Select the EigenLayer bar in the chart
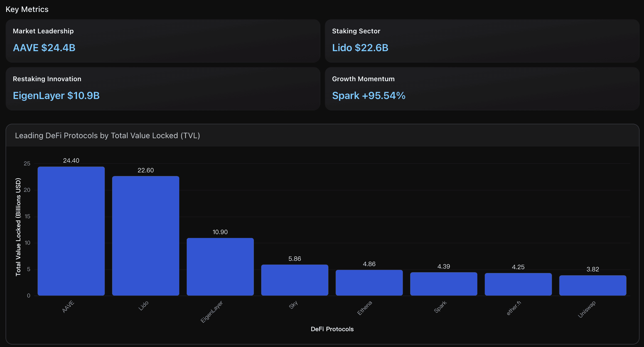 tap(220, 267)
